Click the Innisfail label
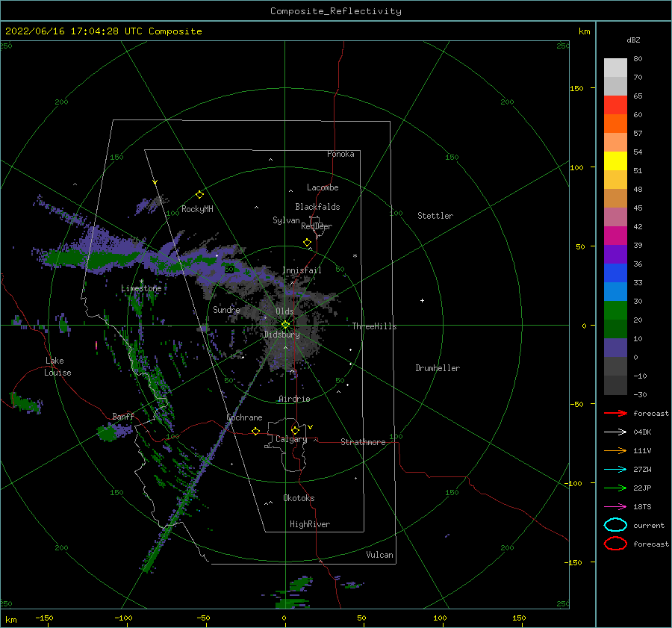Image resolution: width=672 pixels, height=628 pixels. 302,270
